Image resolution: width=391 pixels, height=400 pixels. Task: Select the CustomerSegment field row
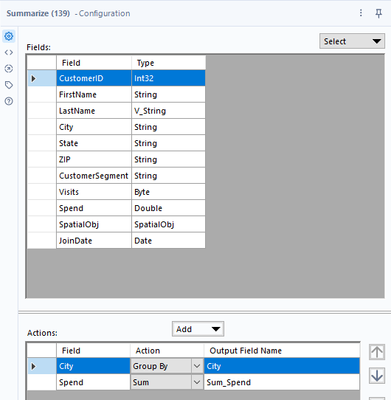[116, 176]
